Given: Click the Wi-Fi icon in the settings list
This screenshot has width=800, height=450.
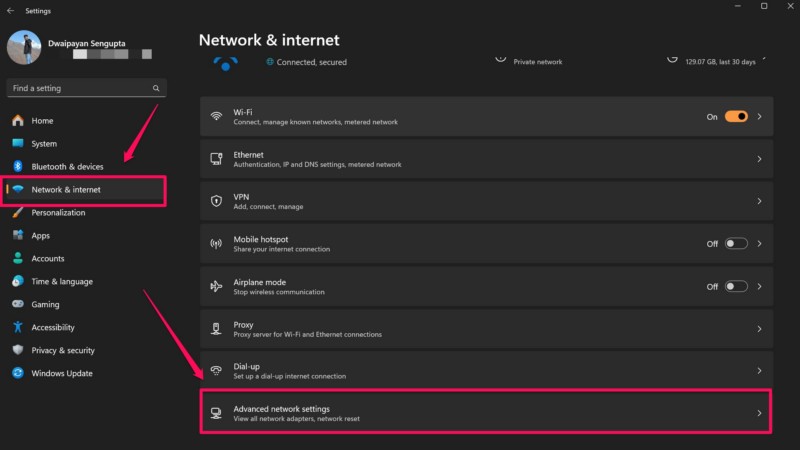Looking at the screenshot, I should (x=216, y=116).
